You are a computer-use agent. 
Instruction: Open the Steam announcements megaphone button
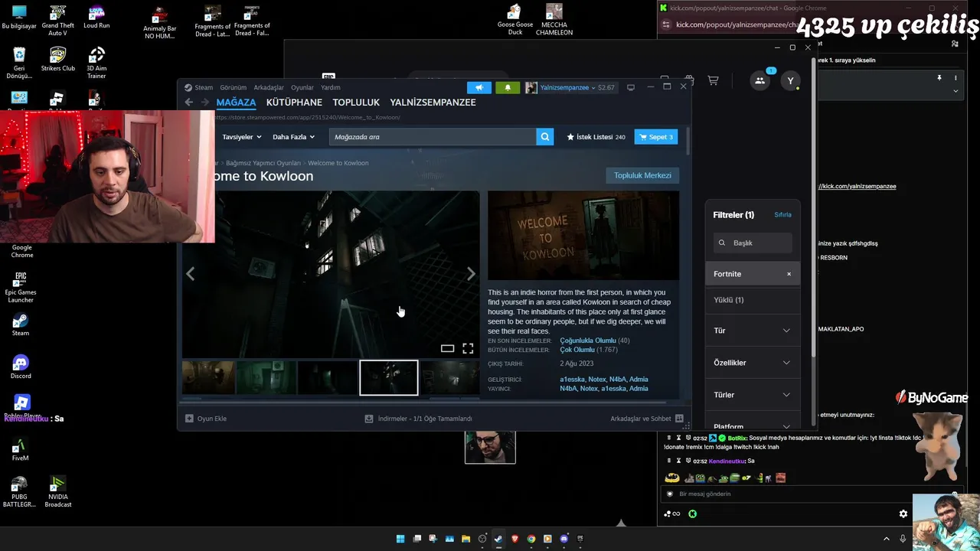point(479,87)
